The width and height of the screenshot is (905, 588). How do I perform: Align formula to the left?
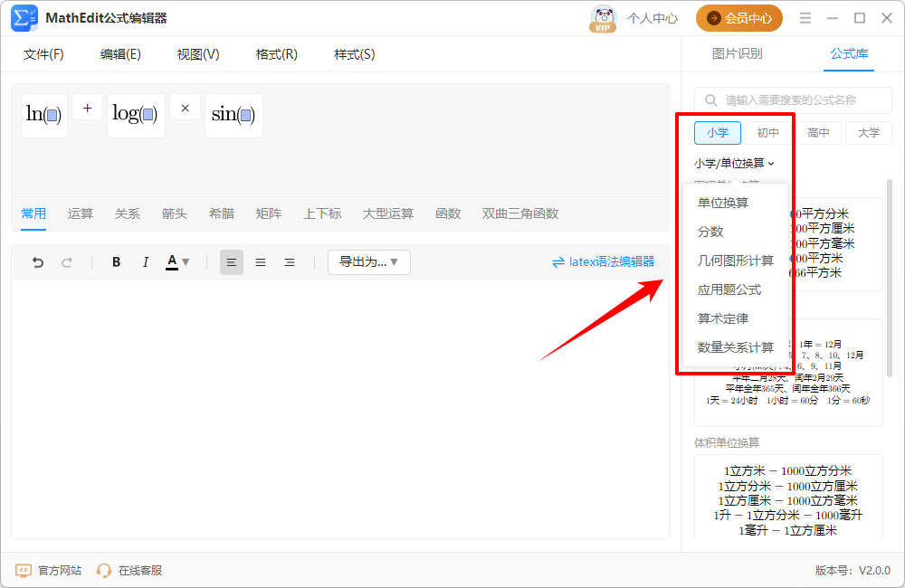[232, 262]
